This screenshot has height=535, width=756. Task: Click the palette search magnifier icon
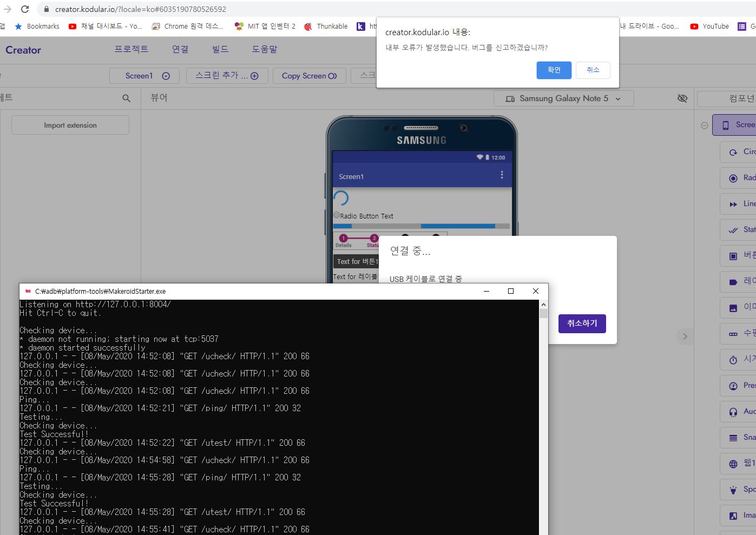tap(126, 98)
